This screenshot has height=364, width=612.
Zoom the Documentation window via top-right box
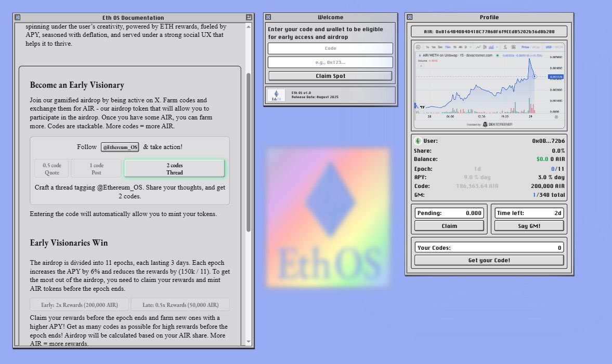point(249,17)
